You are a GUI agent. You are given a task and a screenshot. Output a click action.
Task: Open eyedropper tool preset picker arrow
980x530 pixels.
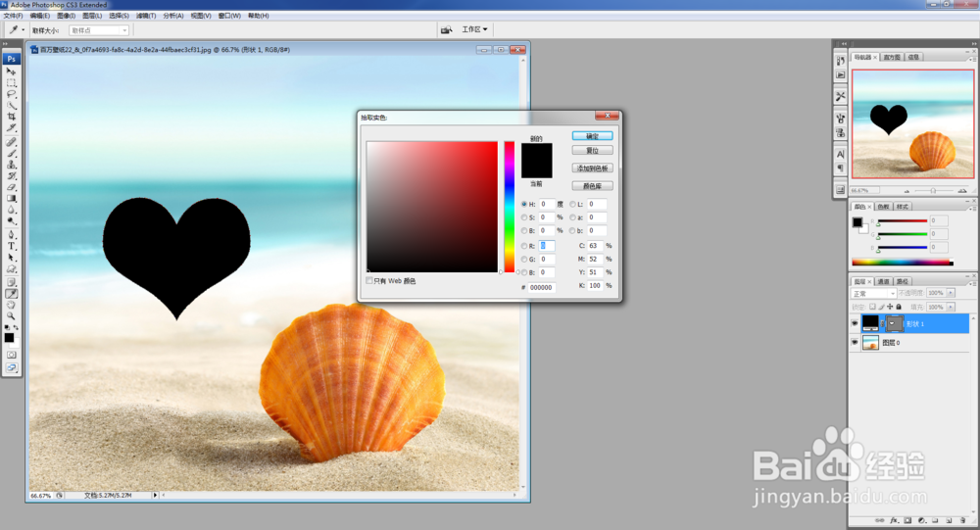(24, 30)
